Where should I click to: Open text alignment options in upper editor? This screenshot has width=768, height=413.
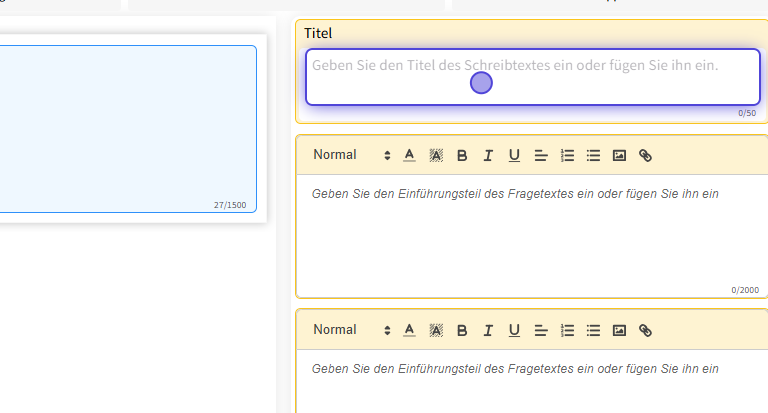tap(541, 155)
